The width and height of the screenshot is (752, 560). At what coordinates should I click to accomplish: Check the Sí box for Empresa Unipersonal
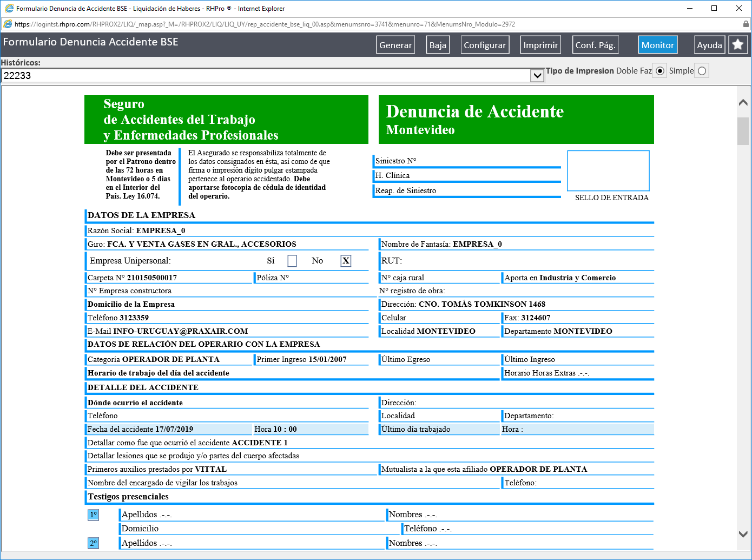tap(292, 261)
